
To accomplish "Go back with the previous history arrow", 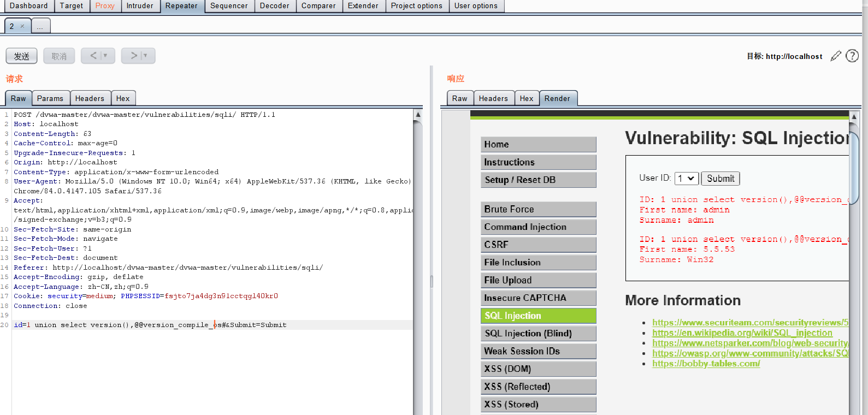I will (93, 56).
